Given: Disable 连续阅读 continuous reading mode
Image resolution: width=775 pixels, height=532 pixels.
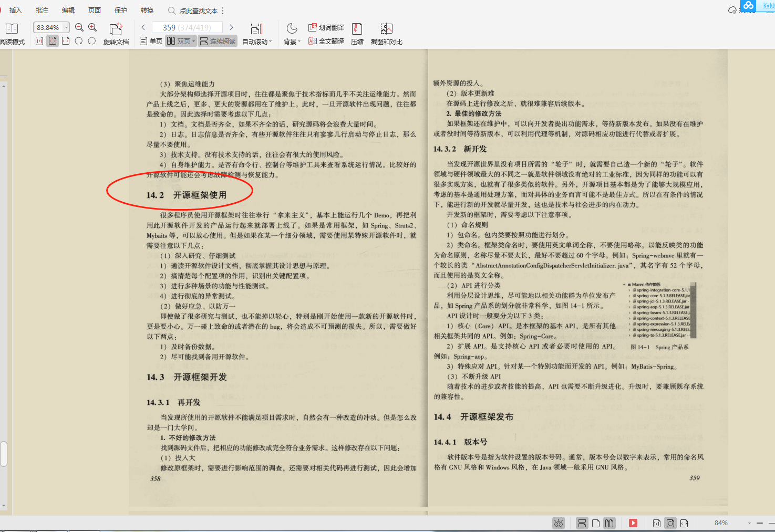Looking at the screenshot, I should 218,41.
